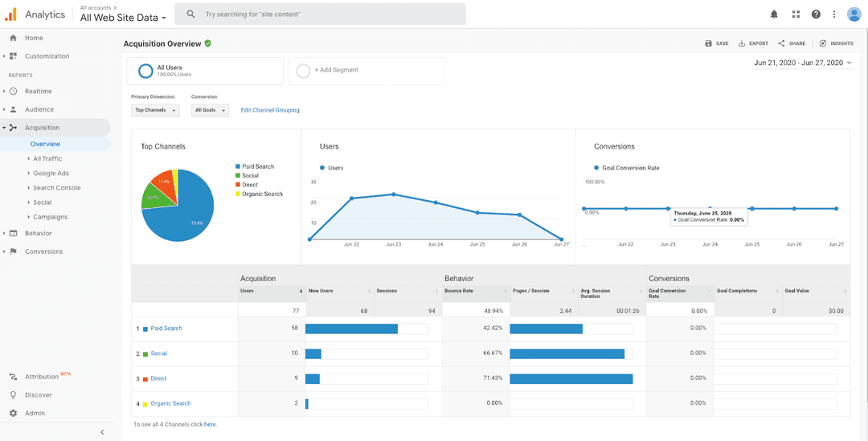The height and width of the screenshot is (441, 868).
Task: Open Admin gear in sidebar
Action: point(14,414)
